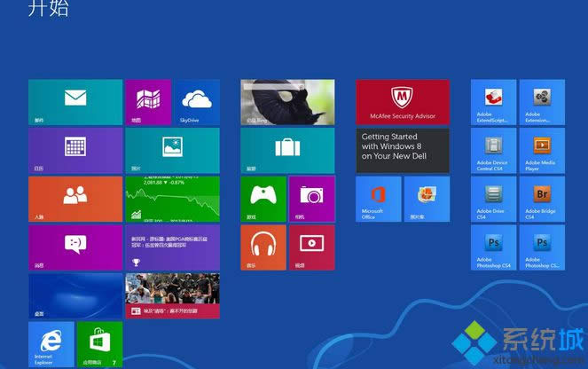This screenshot has height=369, width=588.
Task: Launch Adobe Extension Manager tile
Action: (x=542, y=102)
